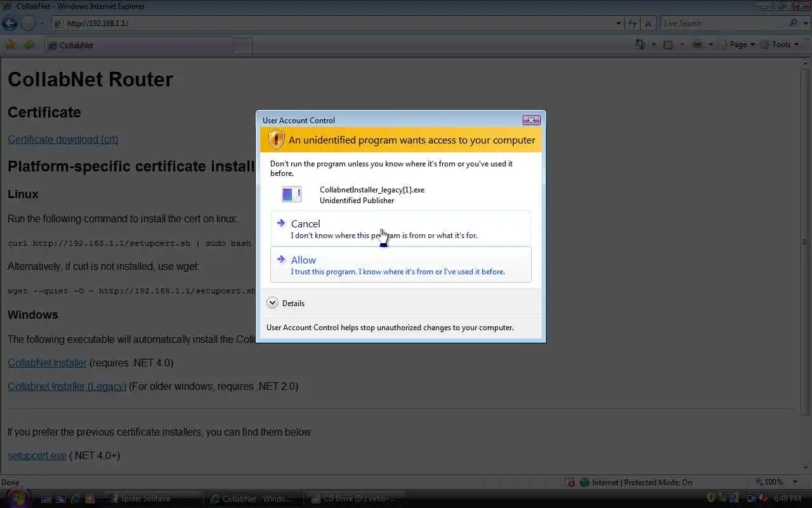Click the Home page icon
The image size is (812, 508).
click(641, 44)
